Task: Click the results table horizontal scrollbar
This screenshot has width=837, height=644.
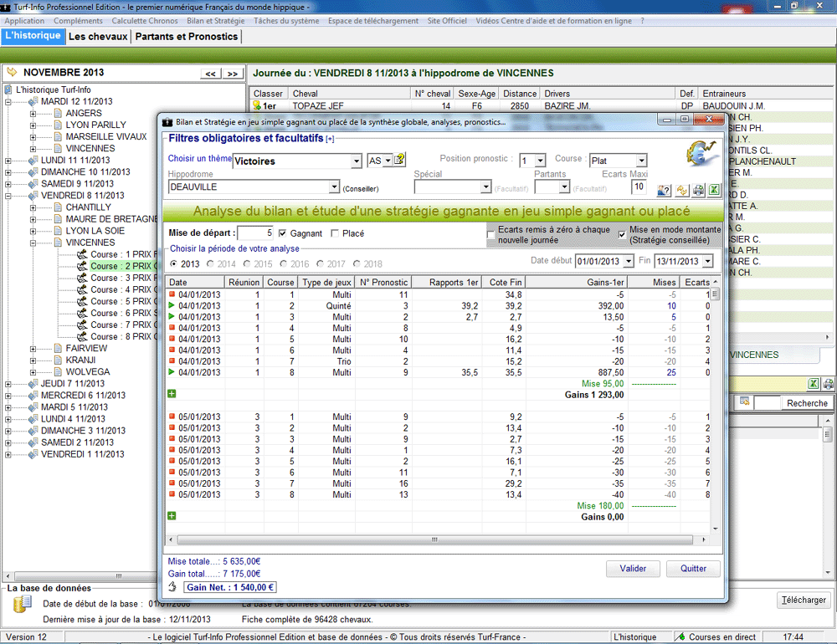Action: tap(435, 539)
